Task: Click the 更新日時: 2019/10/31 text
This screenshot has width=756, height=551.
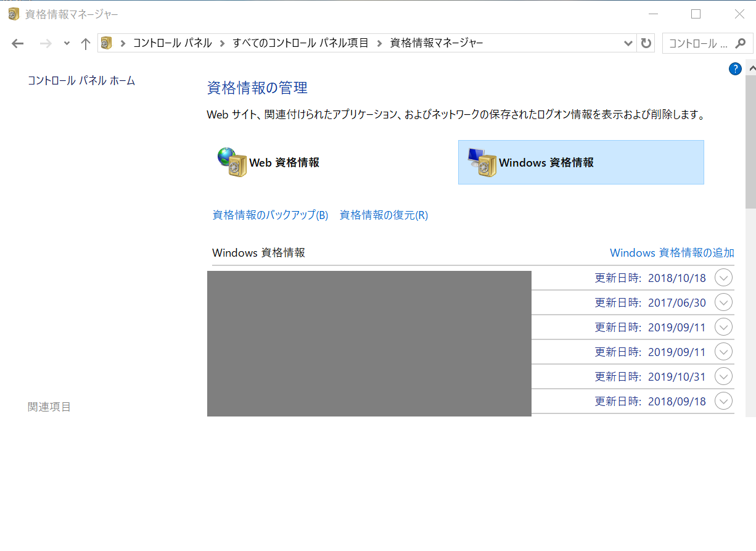Action: pos(650,376)
